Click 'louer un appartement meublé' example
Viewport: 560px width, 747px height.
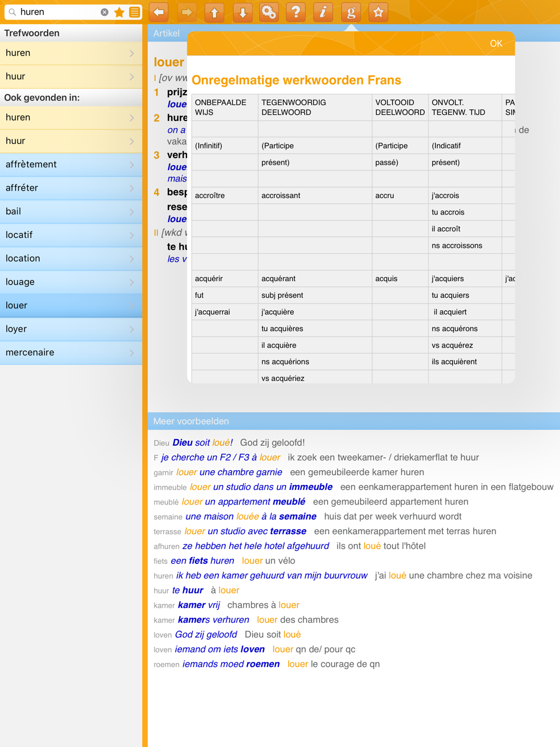click(244, 502)
